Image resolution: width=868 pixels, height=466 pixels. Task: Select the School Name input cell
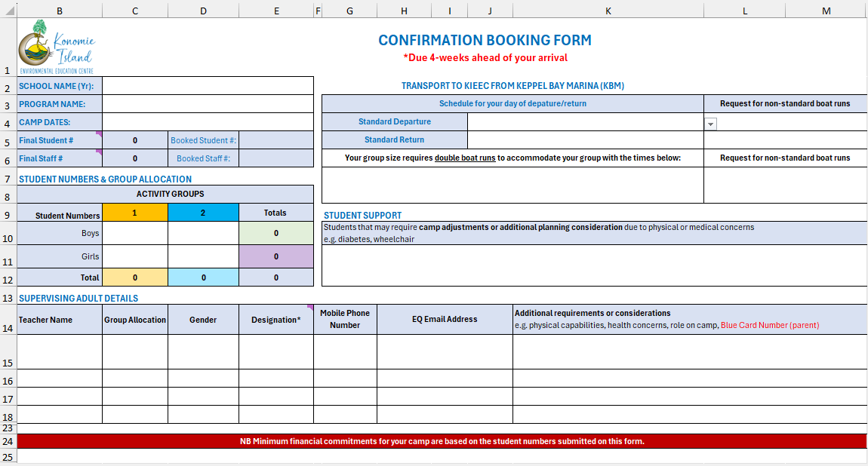pos(208,86)
